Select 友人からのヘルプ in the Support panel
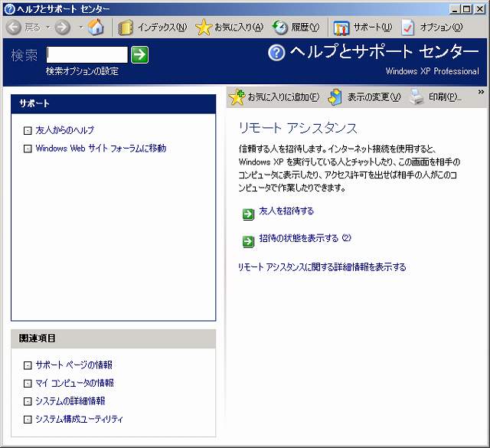This screenshot has width=490, height=448. pyautogui.click(x=64, y=130)
